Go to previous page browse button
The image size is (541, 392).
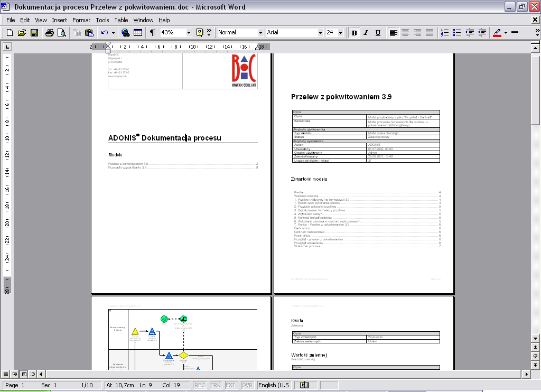pos(536,347)
